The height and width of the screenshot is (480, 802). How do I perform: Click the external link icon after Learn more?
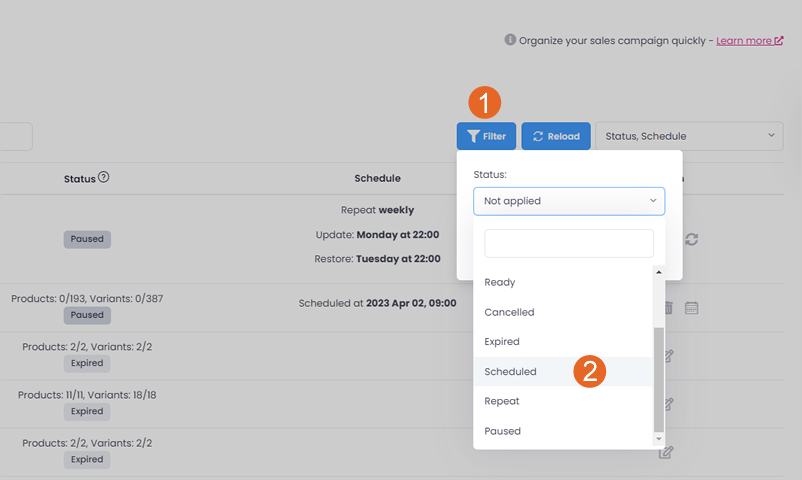pos(778,40)
